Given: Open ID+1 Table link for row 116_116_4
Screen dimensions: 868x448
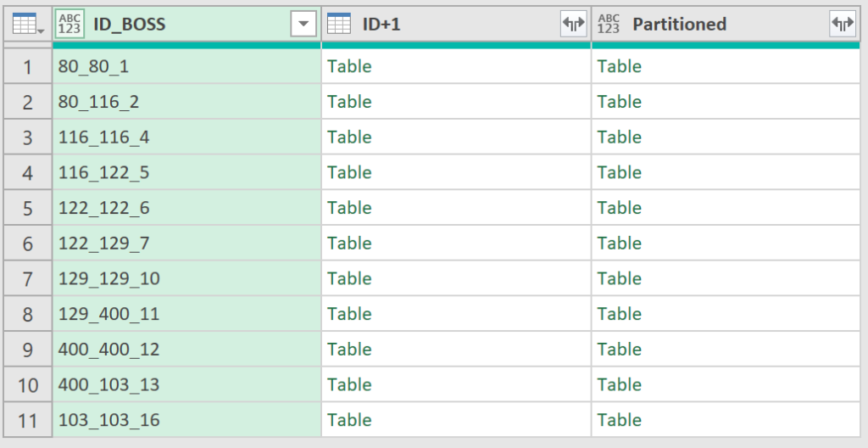Looking at the screenshot, I should pyautogui.click(x=349, y=137).
